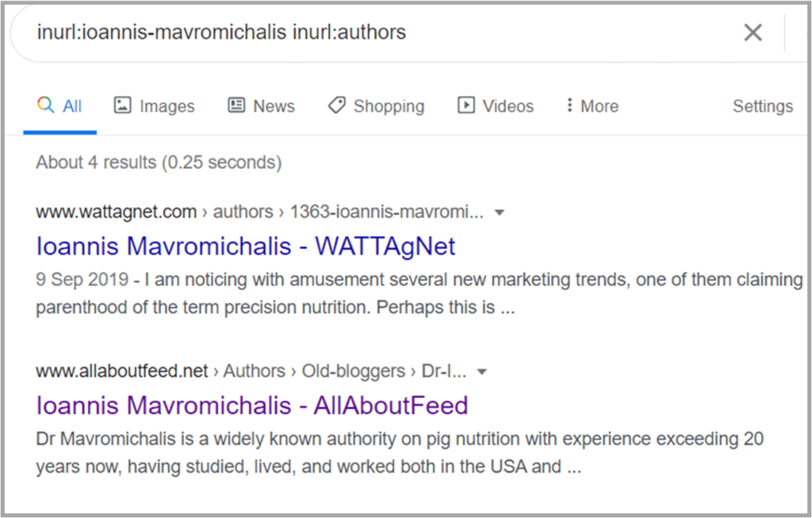812x518 pixels.
Task: Expand the allaboutfeed.net result dropdown arrow
Action: point(481,372)
